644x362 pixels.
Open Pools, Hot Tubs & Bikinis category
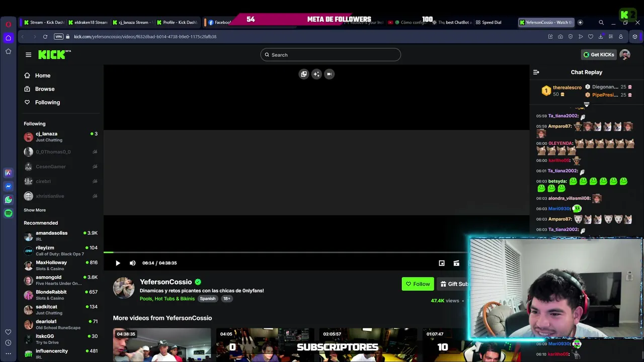167,299
